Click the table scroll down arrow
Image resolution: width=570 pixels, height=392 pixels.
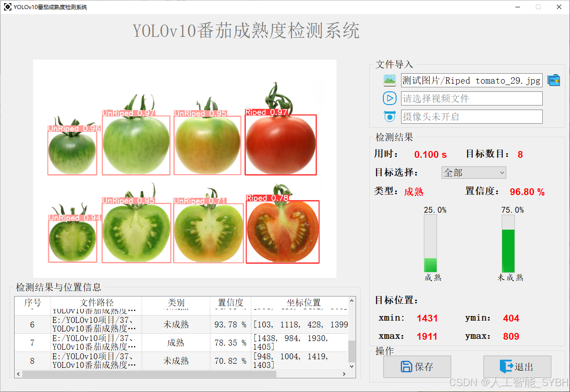coord(352,366)
